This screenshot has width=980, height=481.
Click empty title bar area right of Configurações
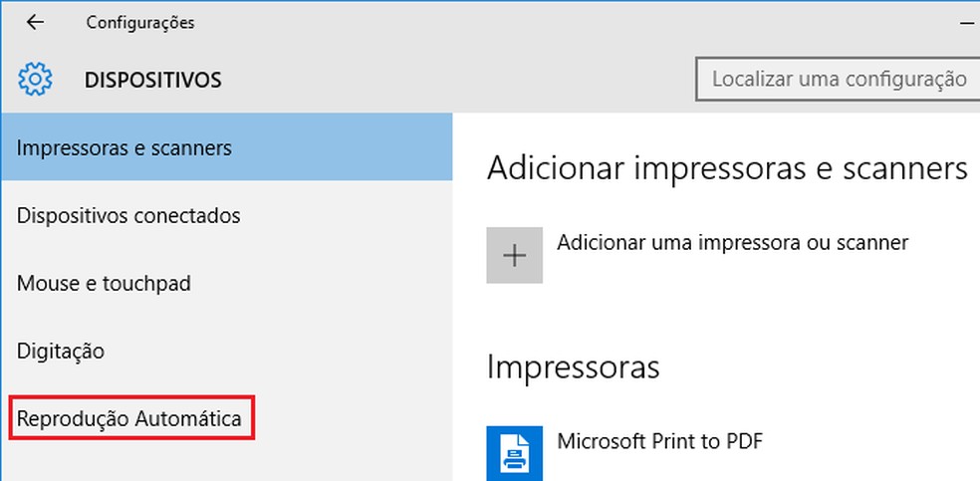pos(548,22)
